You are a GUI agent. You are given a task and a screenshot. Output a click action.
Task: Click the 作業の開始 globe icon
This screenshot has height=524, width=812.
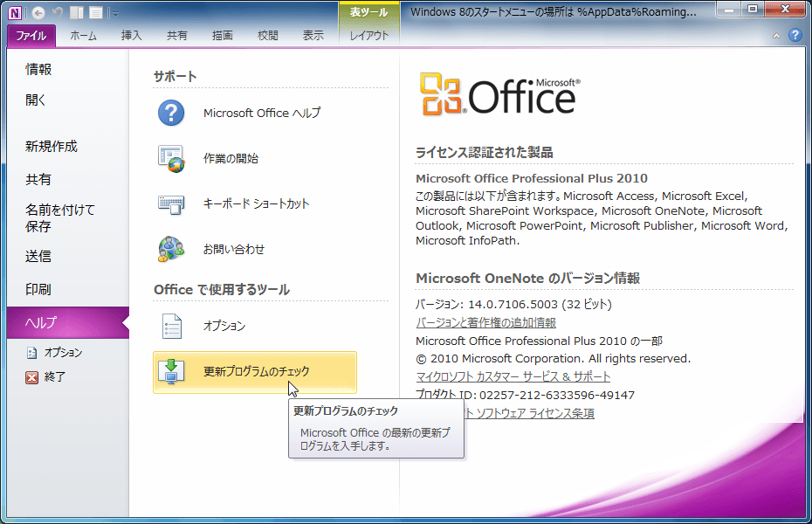[x=171, y=158]
